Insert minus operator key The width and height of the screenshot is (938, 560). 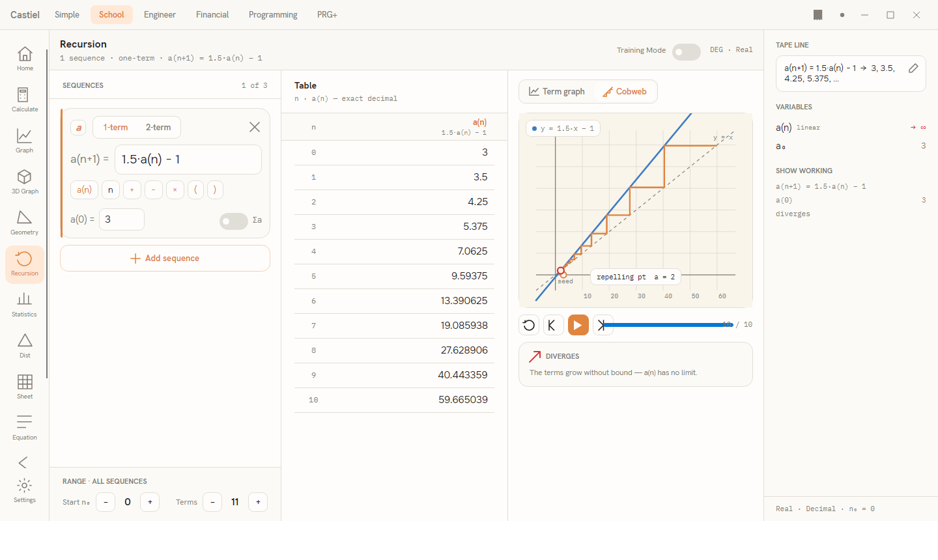(x=153, y=189)
